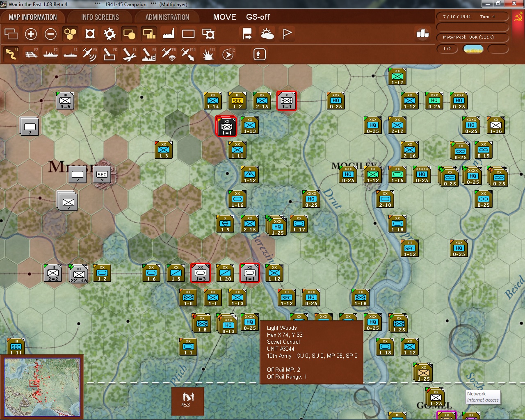This screenshot has width=525, height=420.
Task: Click the minimap overview thumbnail
Action: click(x=42, y=387)
